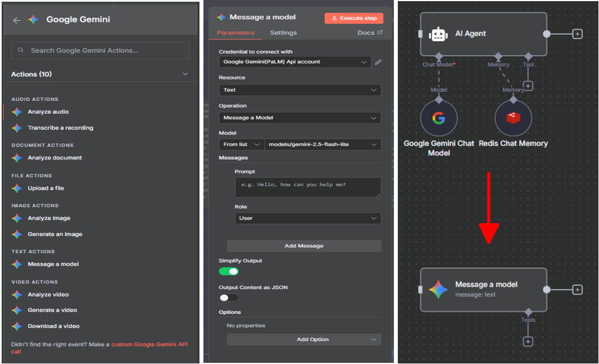Toggle the Simplify Output switch
599x364 pixels.
point(228,272)
